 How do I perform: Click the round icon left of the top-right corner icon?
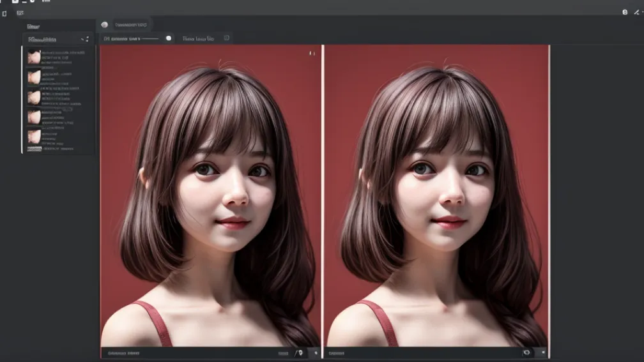pyautogui.click(x=625, y=13)
